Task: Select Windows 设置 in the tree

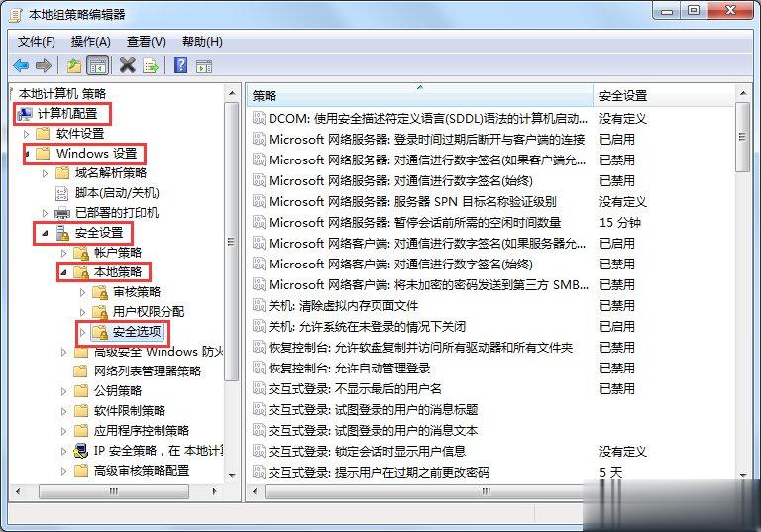Action: click(96, 154)
